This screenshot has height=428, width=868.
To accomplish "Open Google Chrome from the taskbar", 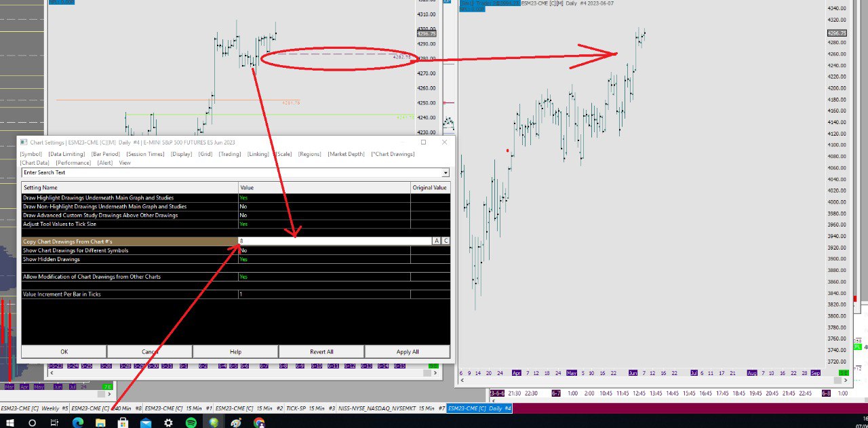I will pos(258,422).
